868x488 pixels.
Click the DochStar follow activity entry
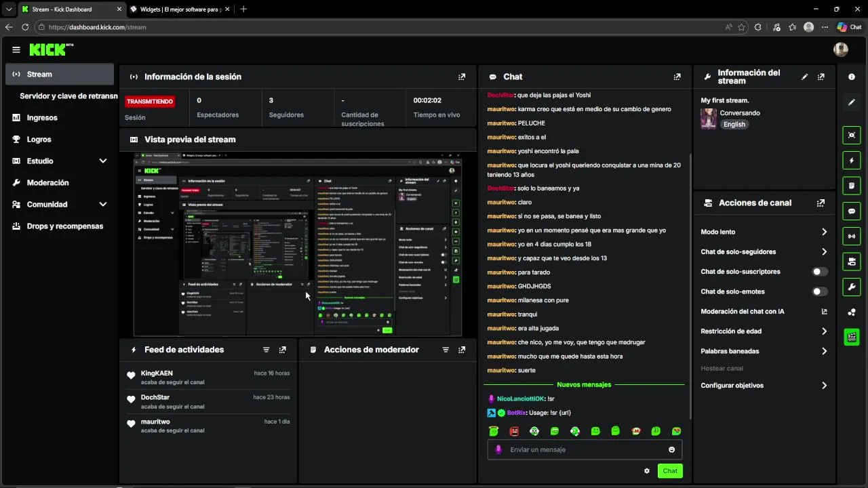(x=208, y=402)
